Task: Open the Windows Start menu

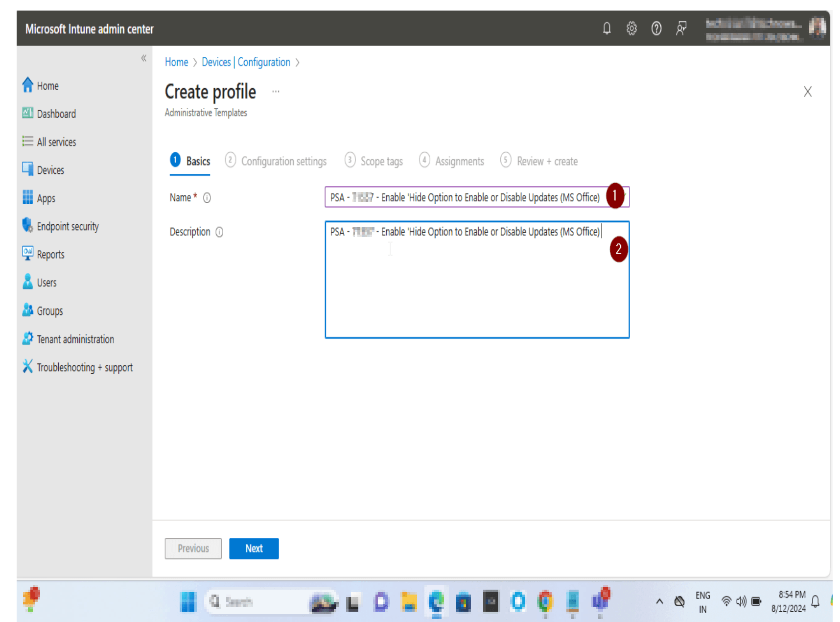Action: coord(187,602)
